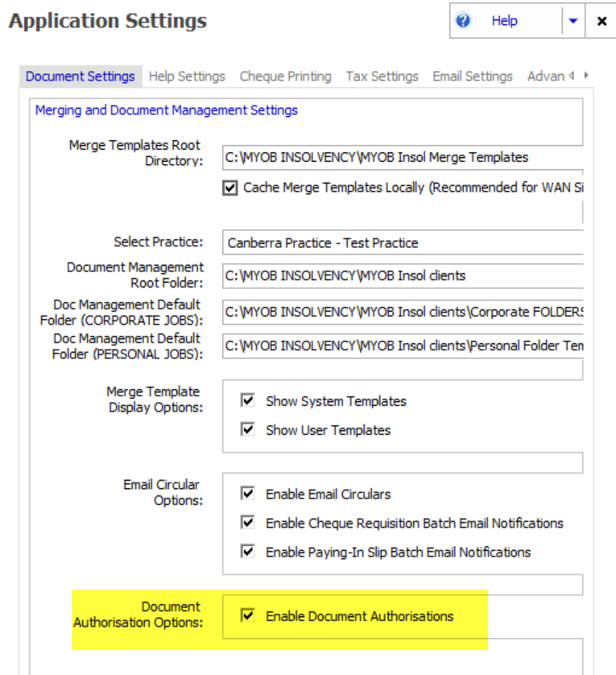Go to the Tax Settings tab

(382, 77)
